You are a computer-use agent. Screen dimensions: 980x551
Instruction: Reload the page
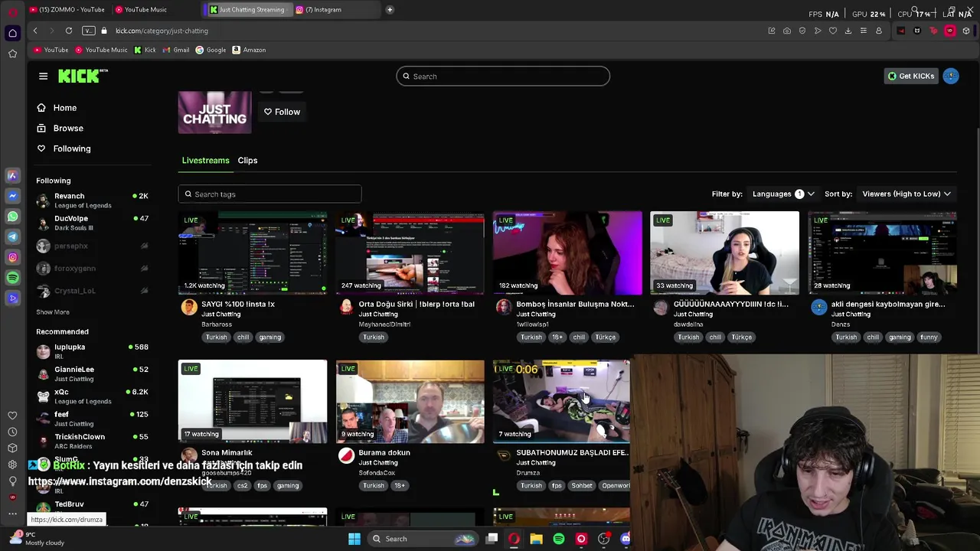69,31
